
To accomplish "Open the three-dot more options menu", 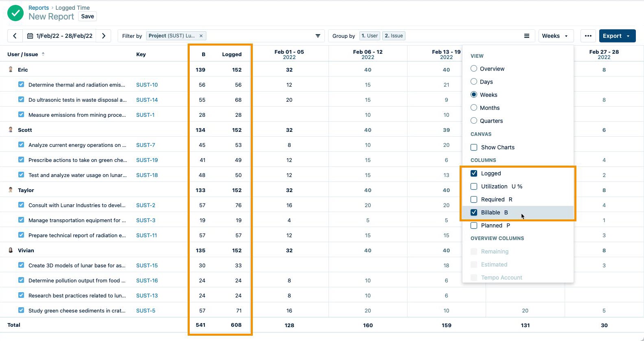I will tap(588, 36).
